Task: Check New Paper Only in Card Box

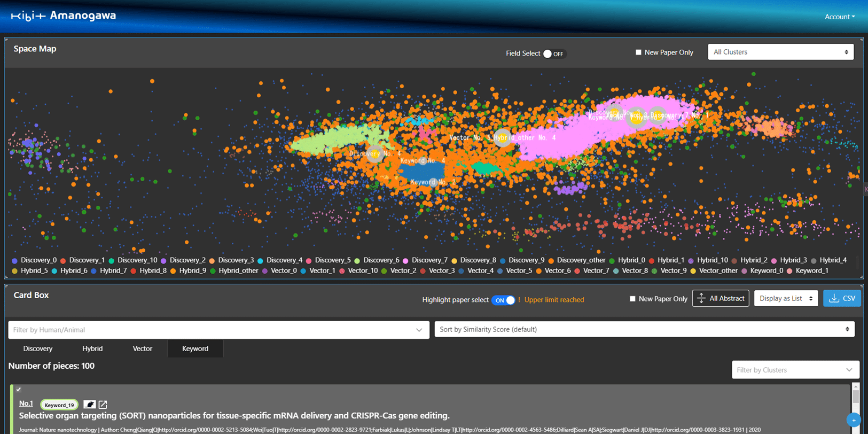Action: [x=632, y=299]
